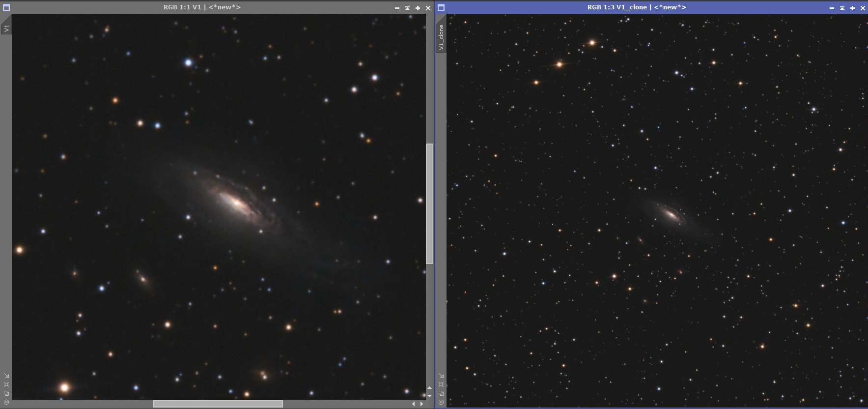
Task: Click the overlapping squares icon in V1_clone window
Action: pos(441,393)
